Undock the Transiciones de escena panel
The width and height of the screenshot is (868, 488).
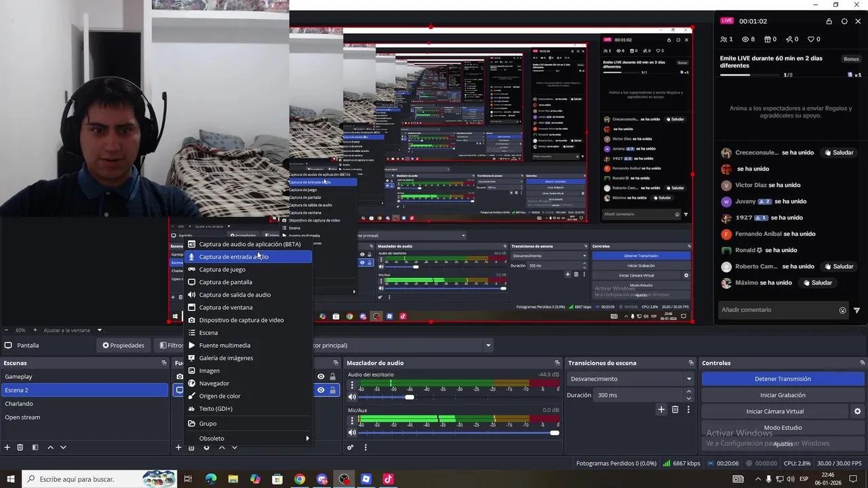point(691,363)
